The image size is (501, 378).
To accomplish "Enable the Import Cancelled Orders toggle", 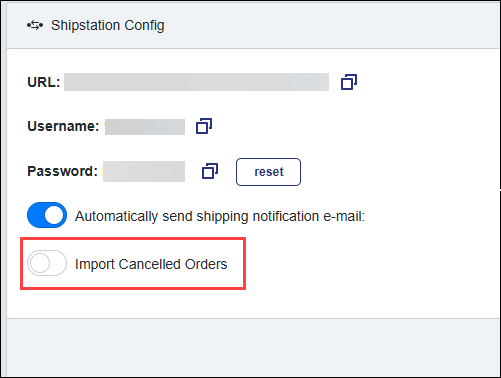I will [47, 263].
